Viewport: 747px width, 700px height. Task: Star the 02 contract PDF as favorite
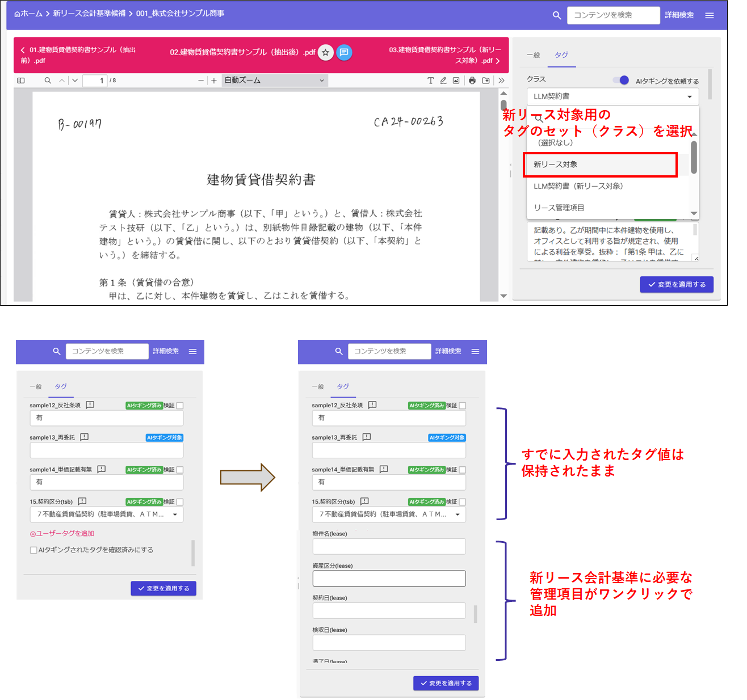pyautogui.click(x=325, y=53)
